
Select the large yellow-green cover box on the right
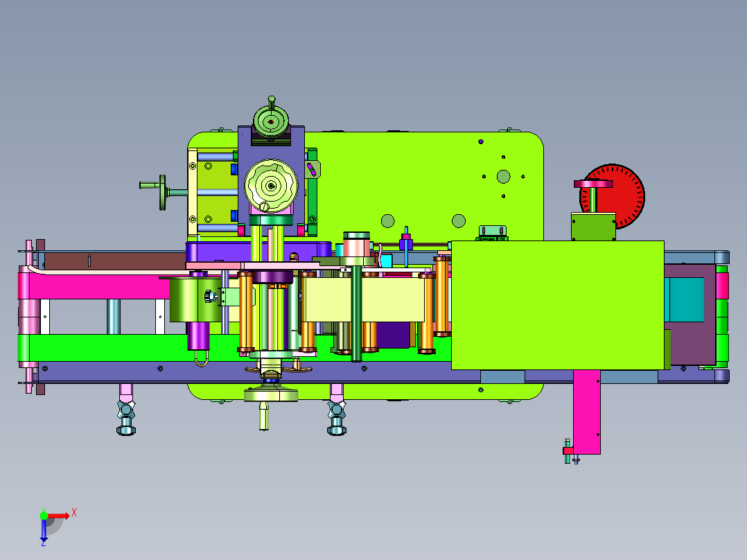tap(557, 305)
